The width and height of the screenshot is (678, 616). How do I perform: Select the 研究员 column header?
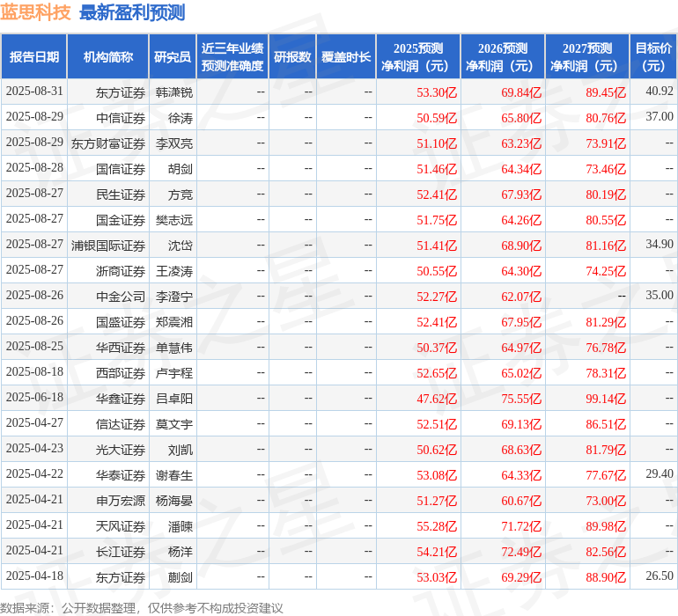coord(173,56)
